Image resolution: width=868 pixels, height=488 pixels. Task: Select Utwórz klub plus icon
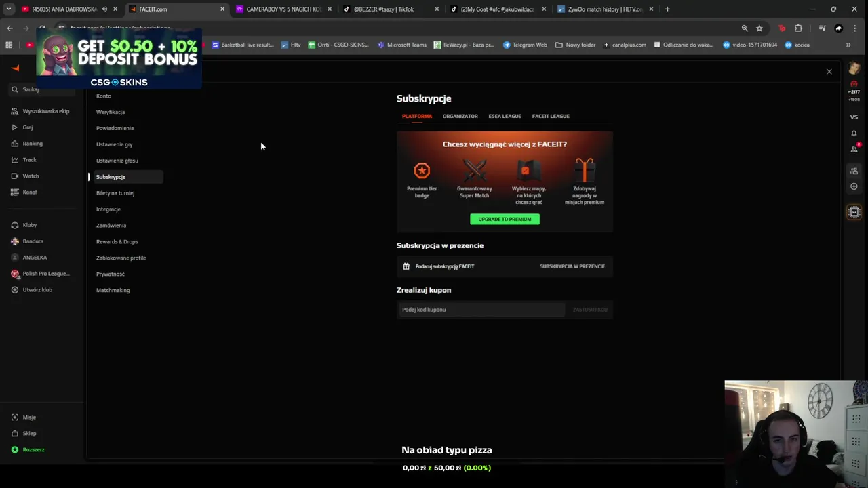15,290
